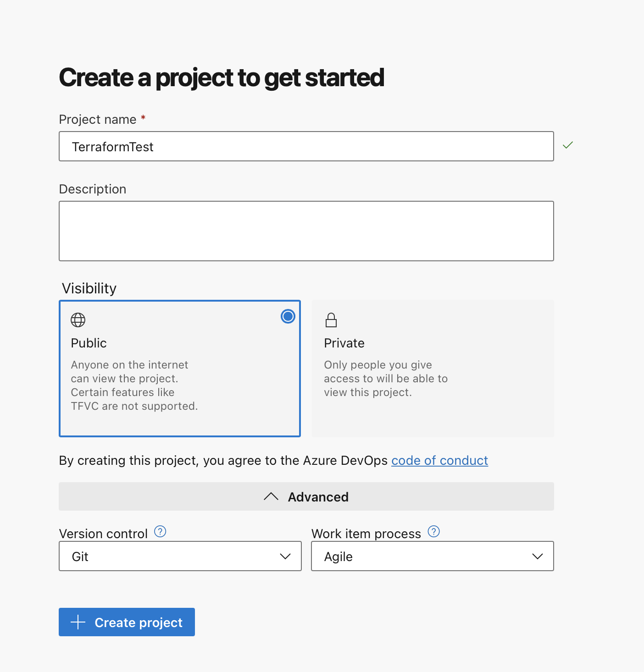Click the down arrow in Git box

285,556
